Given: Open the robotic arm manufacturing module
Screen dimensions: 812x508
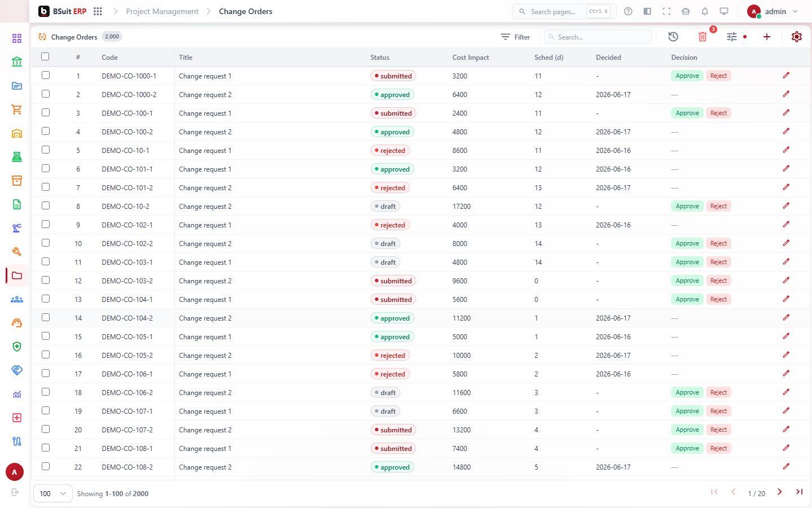Looking at the screenshot, I should pyautogui.click(x=17, y=228).
